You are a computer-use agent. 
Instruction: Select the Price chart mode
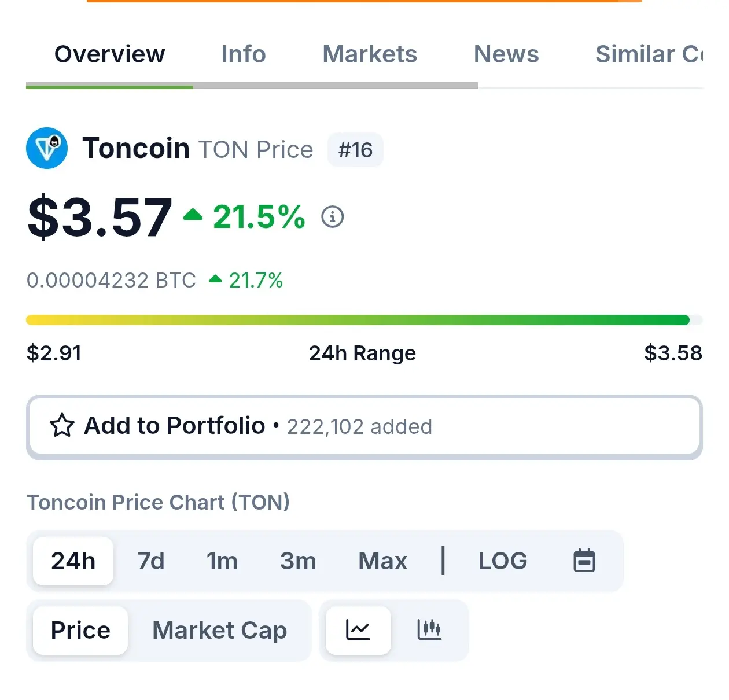[80, 630]
